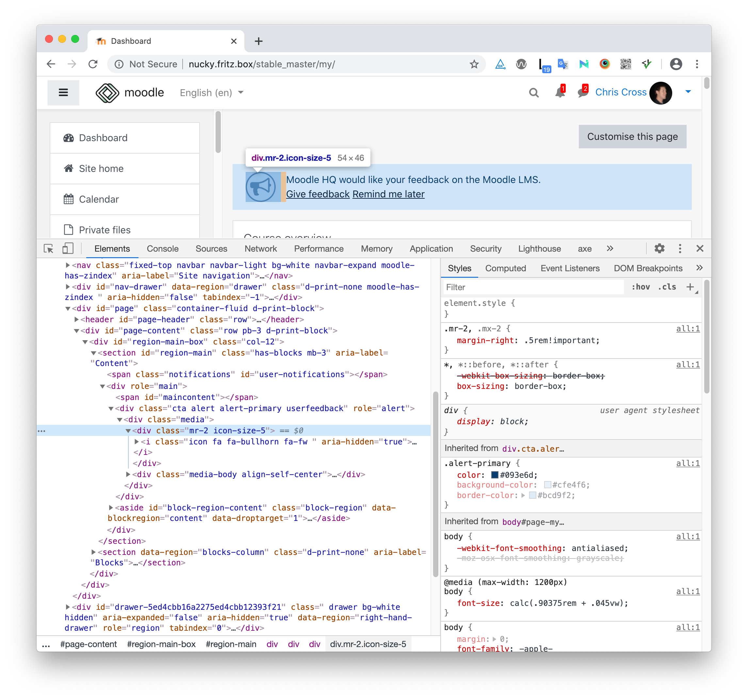
Task: Click the Give feedback link
Action: 318,194
